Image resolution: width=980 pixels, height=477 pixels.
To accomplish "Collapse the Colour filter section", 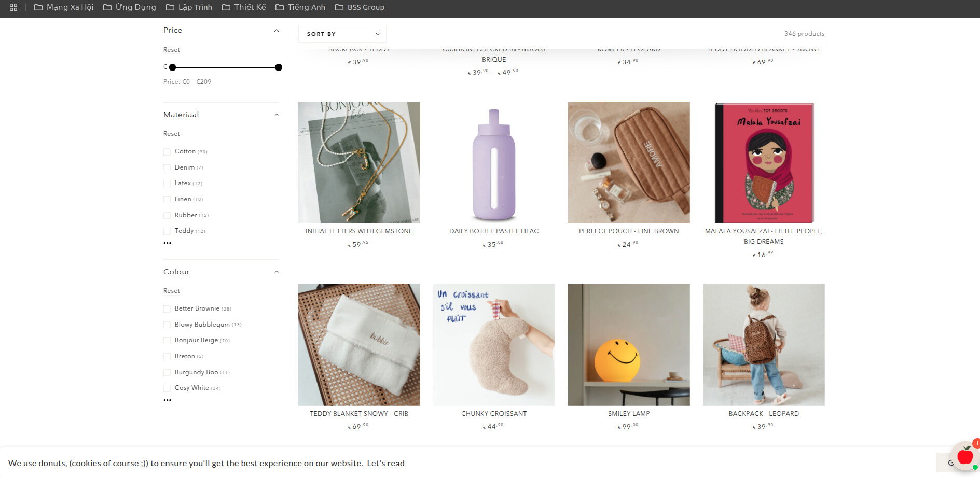I will click(277, 272).
